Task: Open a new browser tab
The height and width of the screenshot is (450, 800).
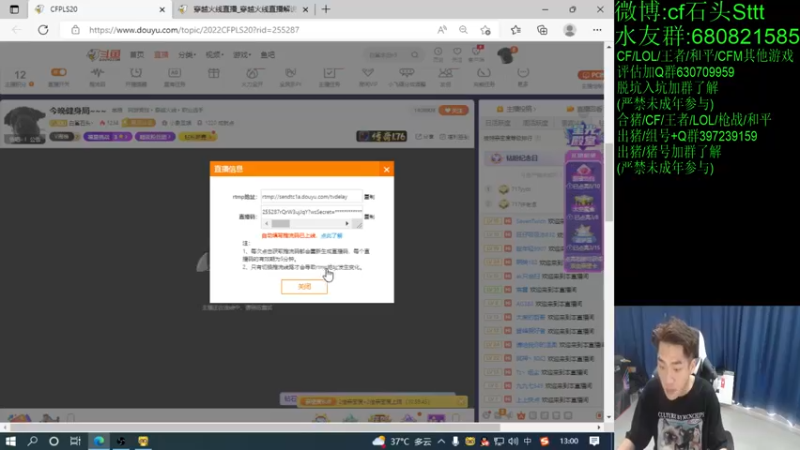Action: click(x=326, y=9)
